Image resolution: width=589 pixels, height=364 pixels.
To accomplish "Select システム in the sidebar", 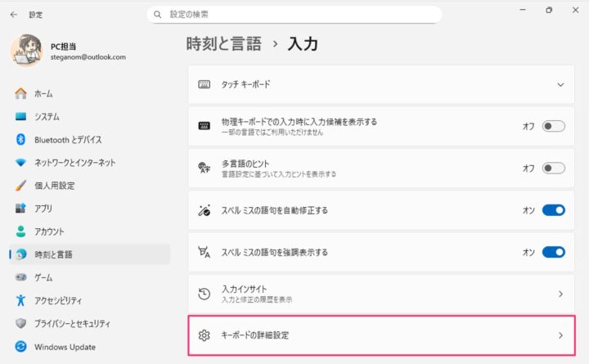I will click(47, 117).
